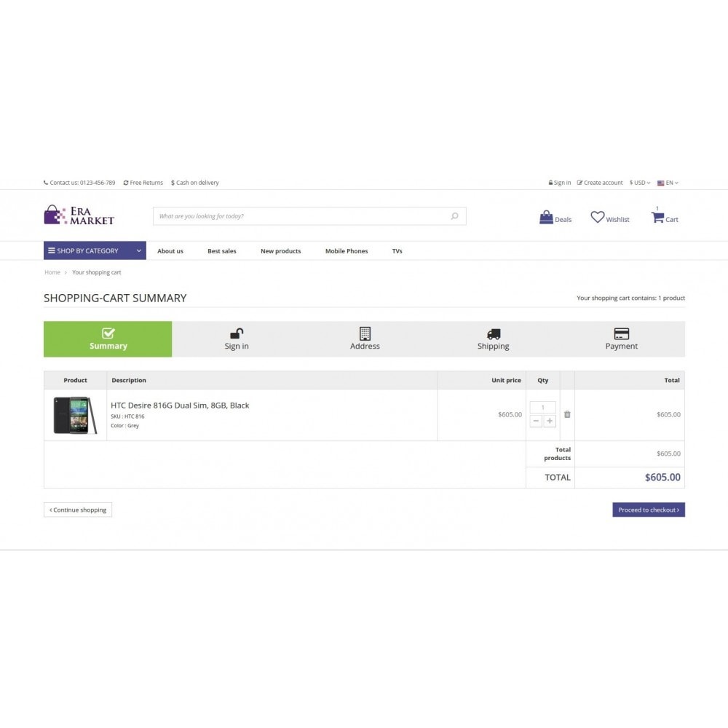This screenshot has height=728, width=728.
Task: Click the search magnifier icon
Action: tap(454, 216)
